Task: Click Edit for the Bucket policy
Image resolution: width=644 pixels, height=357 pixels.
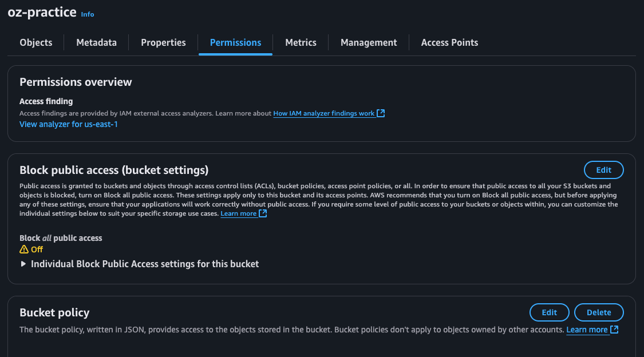Action: pos(549,312)
